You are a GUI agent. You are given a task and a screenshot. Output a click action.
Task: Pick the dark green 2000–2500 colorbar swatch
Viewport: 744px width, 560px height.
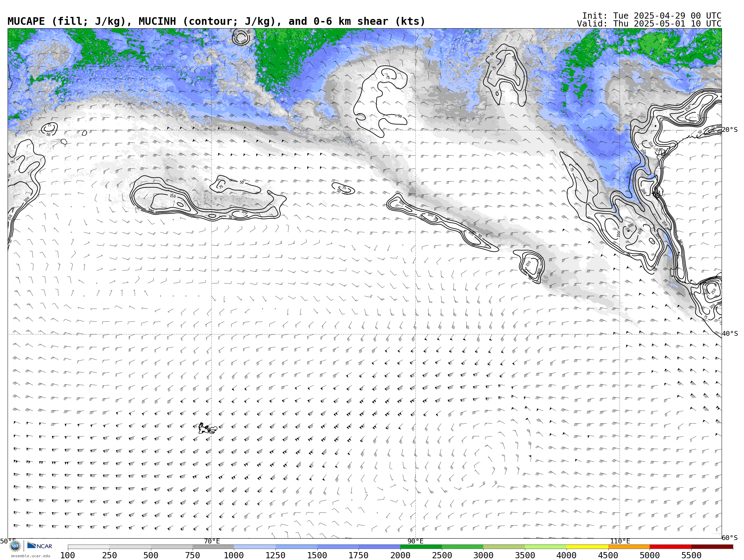pyautogui.click(x=421, y=547)
